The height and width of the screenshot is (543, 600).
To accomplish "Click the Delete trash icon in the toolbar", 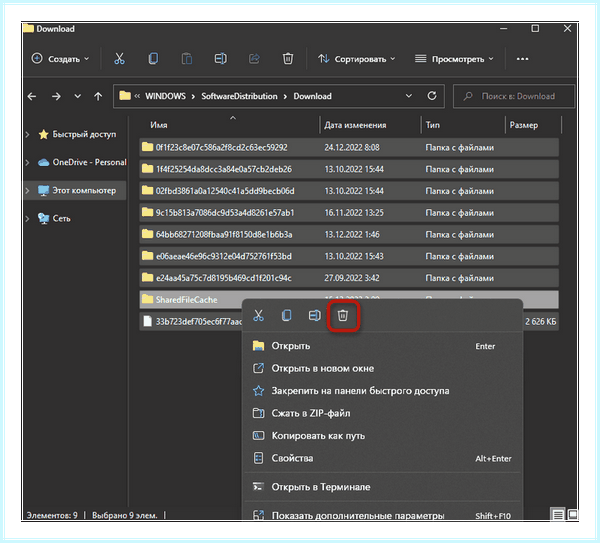I will point(288,59).
